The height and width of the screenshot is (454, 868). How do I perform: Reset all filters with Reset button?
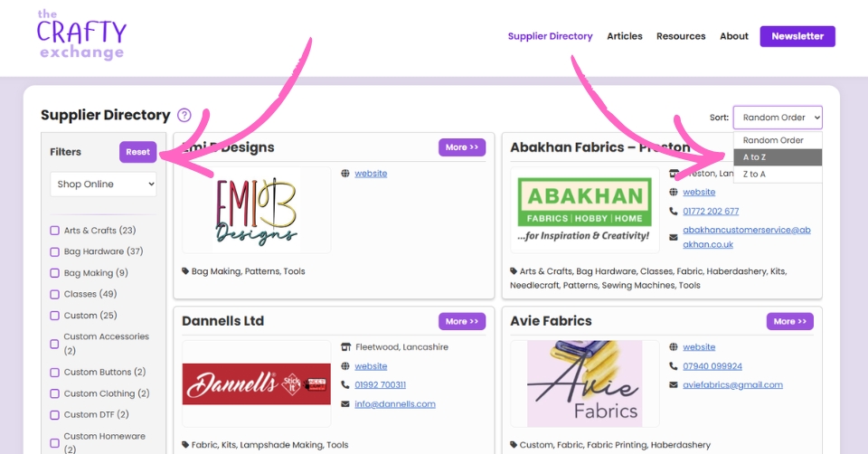[137, 152]
